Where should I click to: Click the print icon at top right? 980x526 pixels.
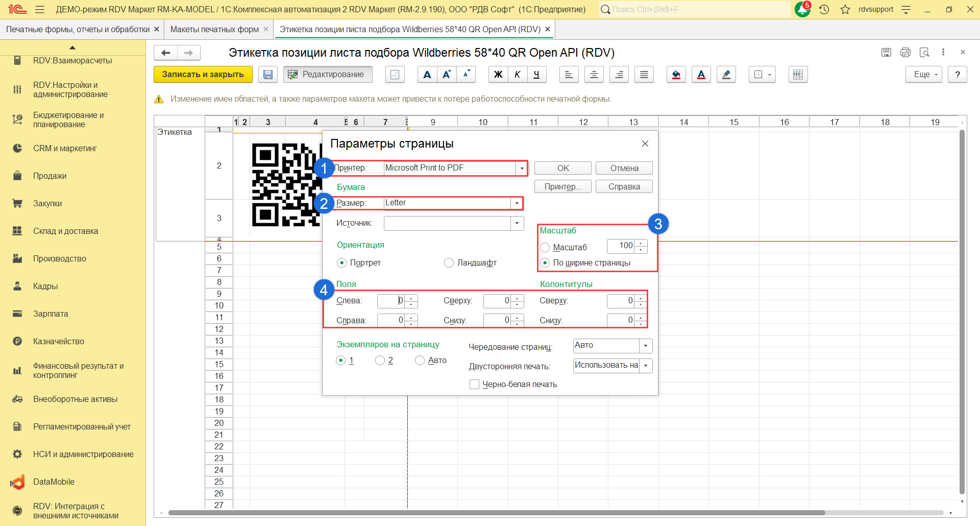(905, 52)
